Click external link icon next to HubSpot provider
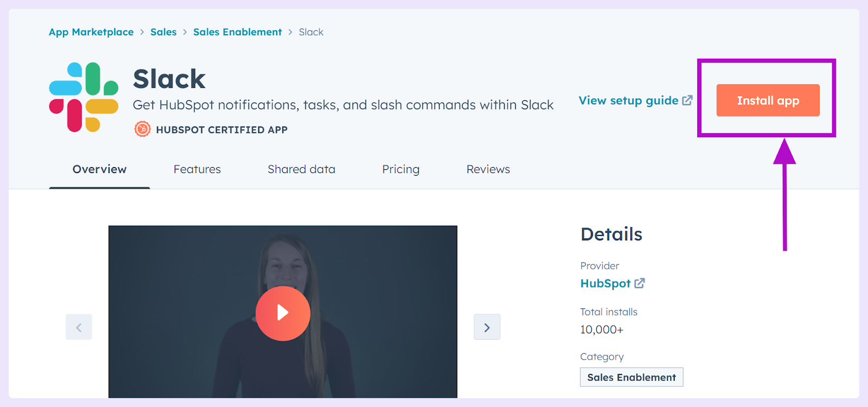Screen dimensions: 868x407 pos(640,283)
